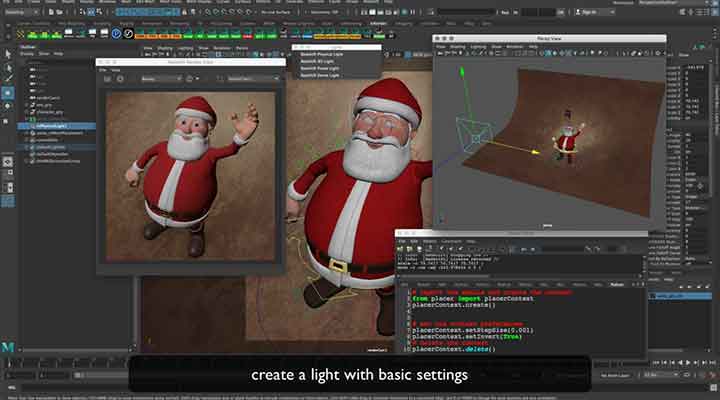
Task: Click the Maya logo in bottom-left corner
Action: coord(9,346)
